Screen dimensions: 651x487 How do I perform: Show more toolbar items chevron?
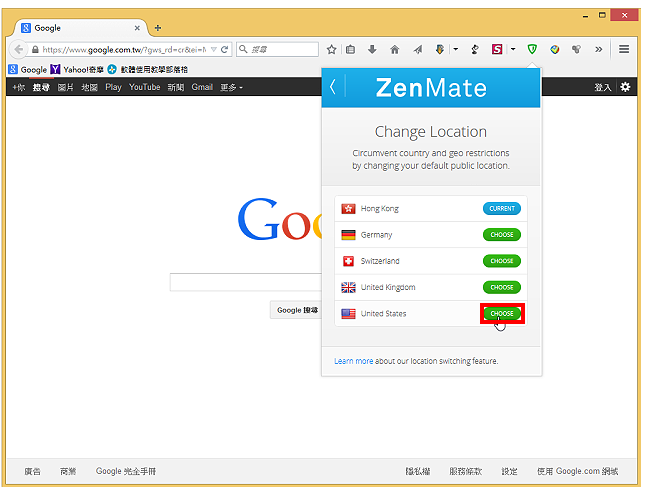(598, 49)
